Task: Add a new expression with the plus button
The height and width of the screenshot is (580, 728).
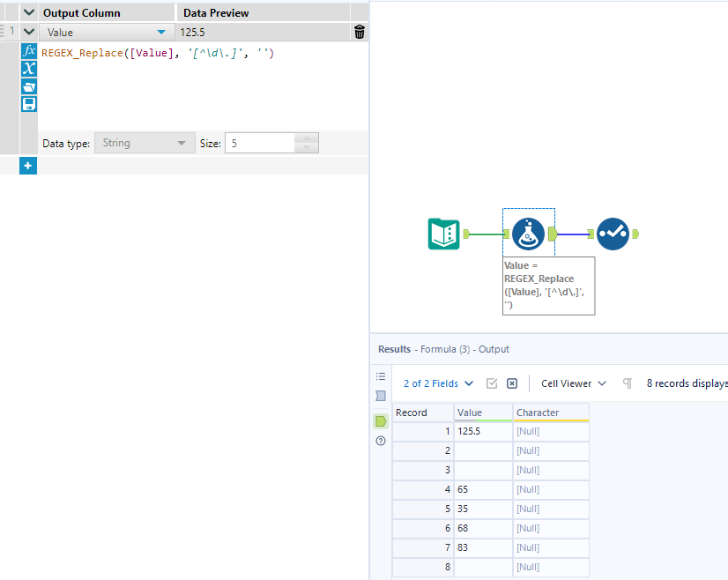Action: (27, 165)
